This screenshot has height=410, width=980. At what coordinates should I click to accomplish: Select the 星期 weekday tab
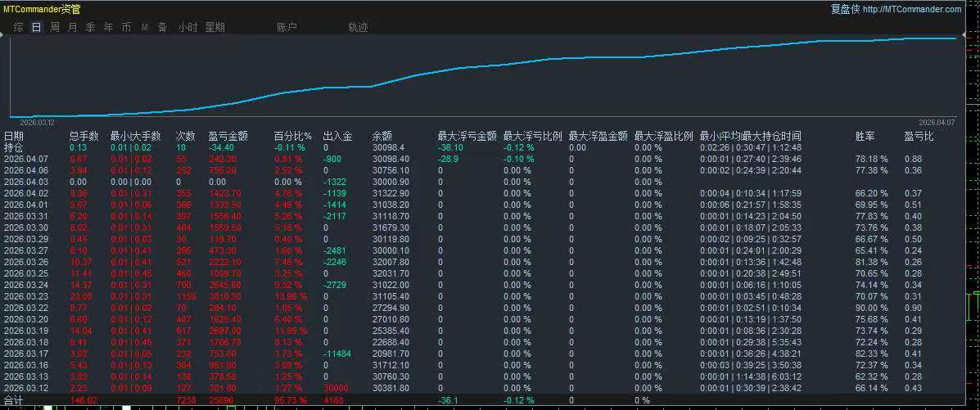pyautogui.click(x=215, y=28)
